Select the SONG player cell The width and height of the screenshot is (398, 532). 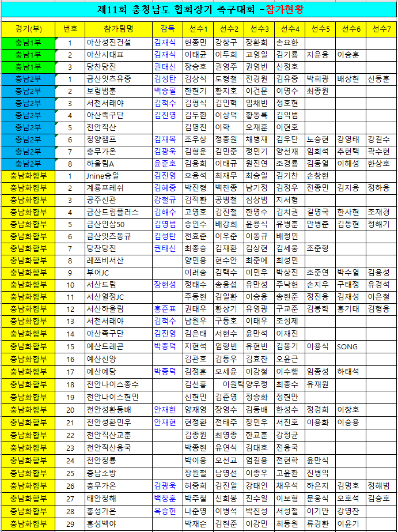click(x=351, y=347)
